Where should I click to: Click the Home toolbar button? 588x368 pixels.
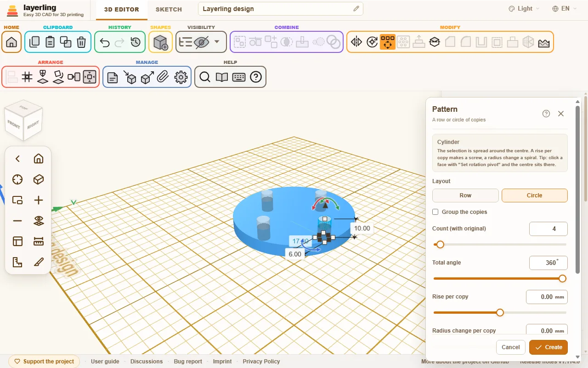coord(11,42)
